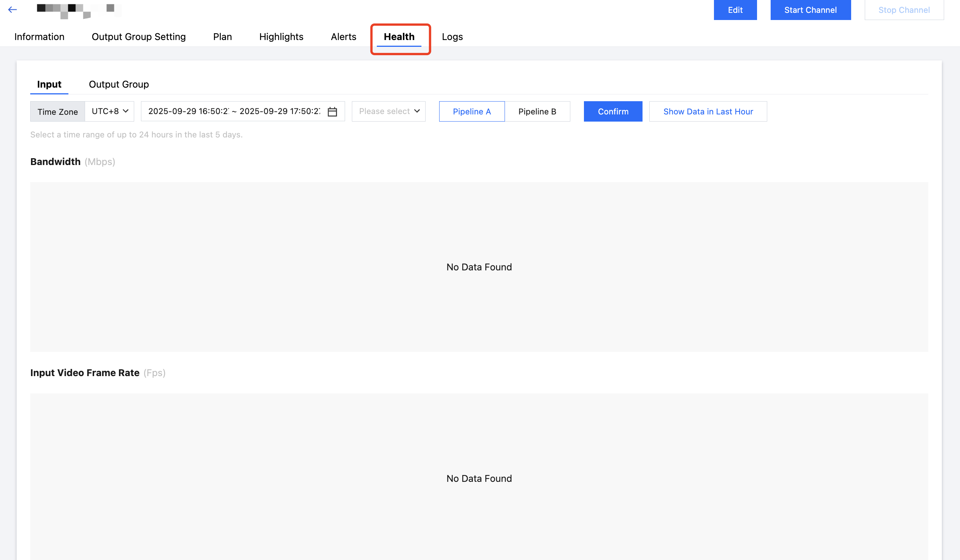Switch to the Plan tab
960x560 pixels.
tap(223, 37)
